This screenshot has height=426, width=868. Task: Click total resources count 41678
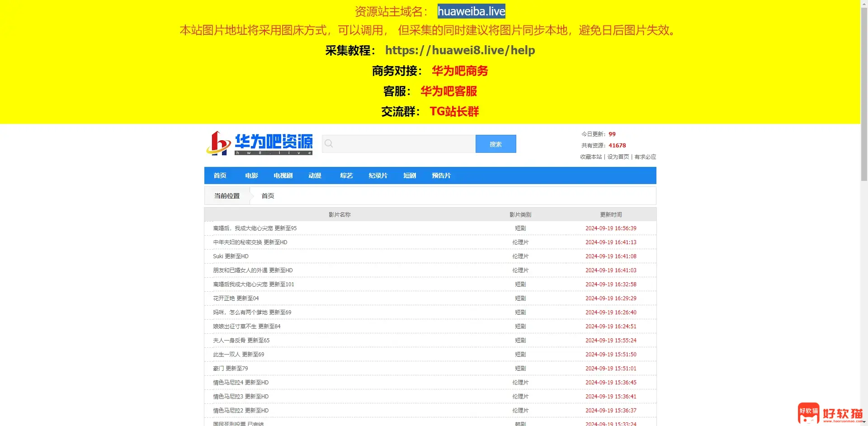tap(617, 146)
